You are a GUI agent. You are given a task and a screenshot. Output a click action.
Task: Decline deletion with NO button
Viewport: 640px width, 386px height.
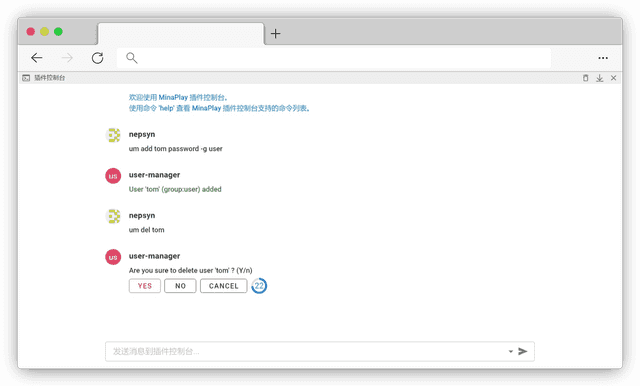(x=180, y=286)
